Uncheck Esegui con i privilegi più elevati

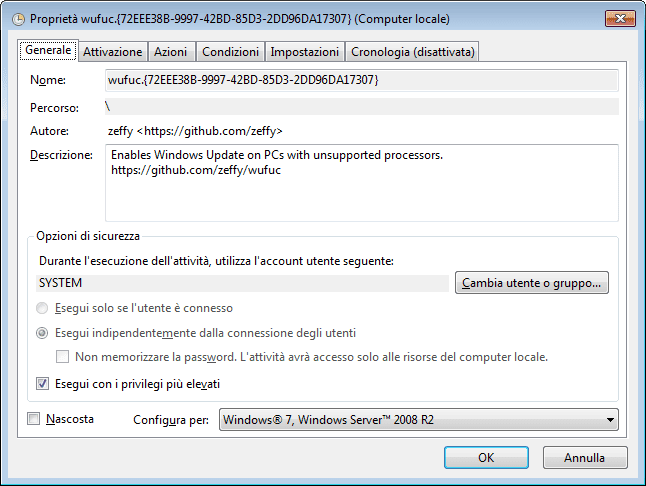coord(42,383)
